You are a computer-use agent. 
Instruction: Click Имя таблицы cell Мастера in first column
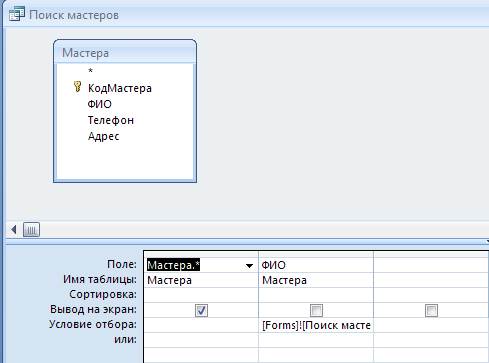coord(201,280)
